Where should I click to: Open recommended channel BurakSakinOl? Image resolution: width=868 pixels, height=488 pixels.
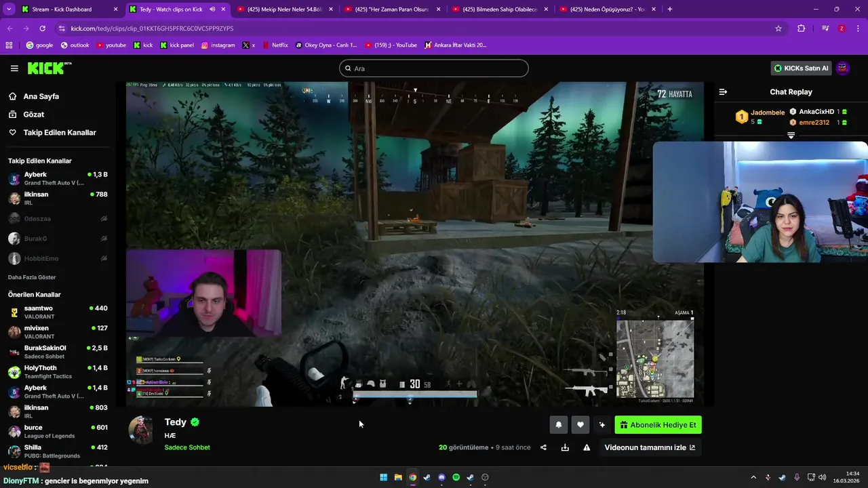click(58, 352)
